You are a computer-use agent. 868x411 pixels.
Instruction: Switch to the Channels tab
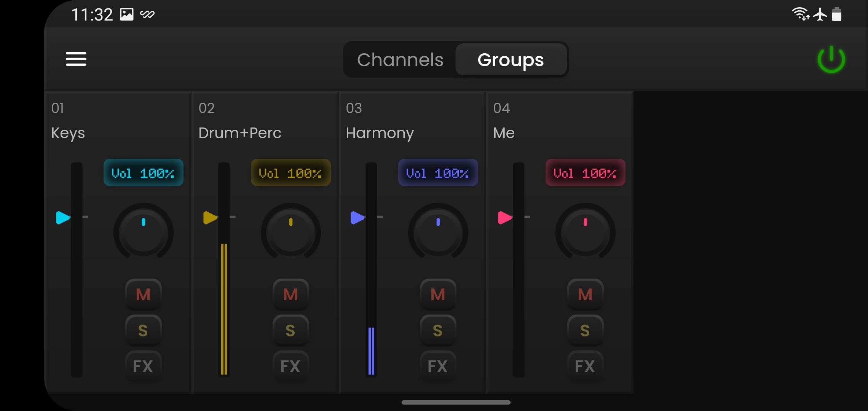pos(400,60)
